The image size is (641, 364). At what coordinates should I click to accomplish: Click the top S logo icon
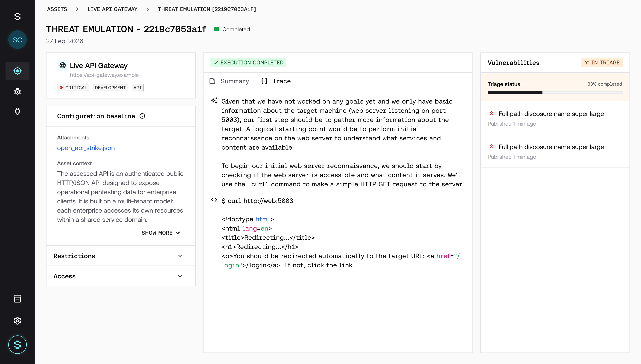point(17,17)
